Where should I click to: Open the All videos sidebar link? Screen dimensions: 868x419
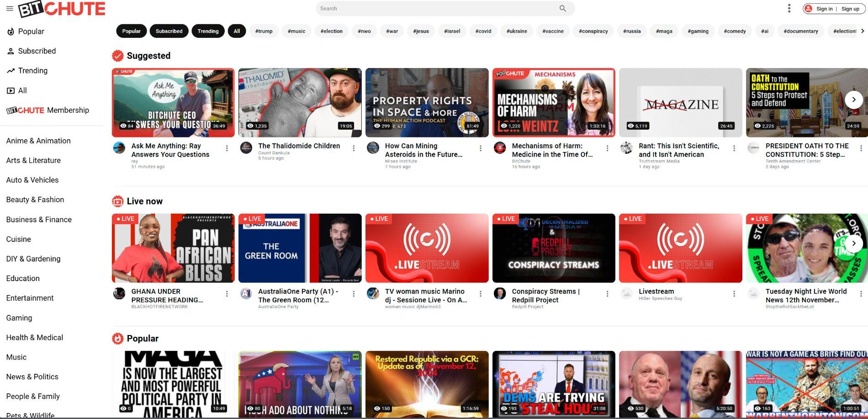[x=17, y=90]
